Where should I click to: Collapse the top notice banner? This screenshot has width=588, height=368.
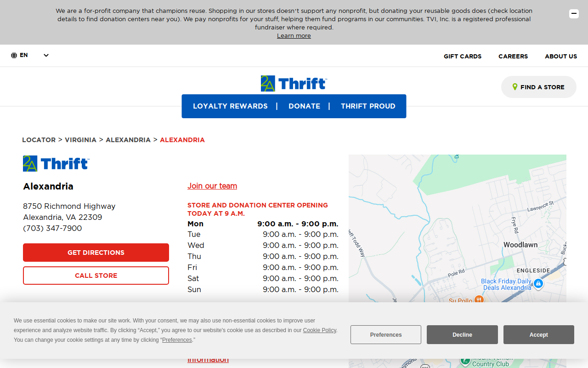[574, 14]
